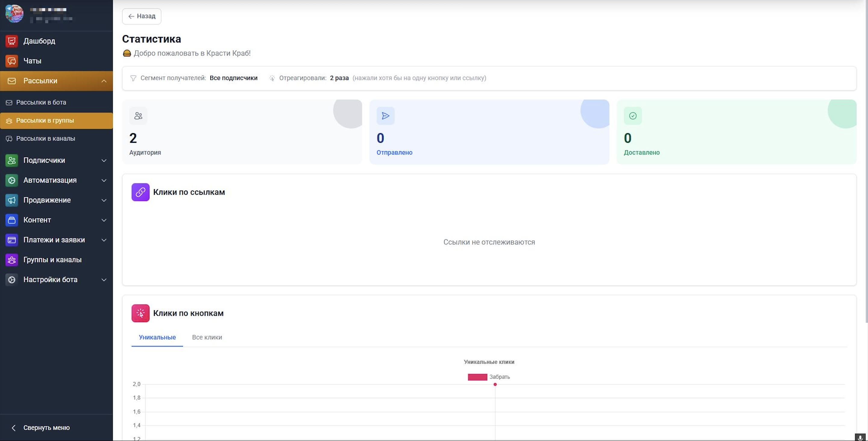This screenshot has height=441, width=868.
Task: Click the pink cursor icon by Клики по кнопкам
Action: tap(140, 313)
